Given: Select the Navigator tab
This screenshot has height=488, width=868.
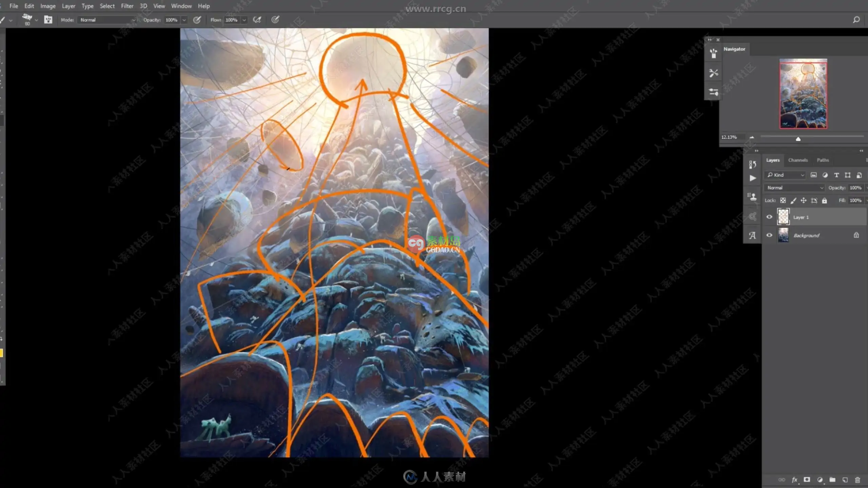Looking at the screenshot, I should 734,49.
